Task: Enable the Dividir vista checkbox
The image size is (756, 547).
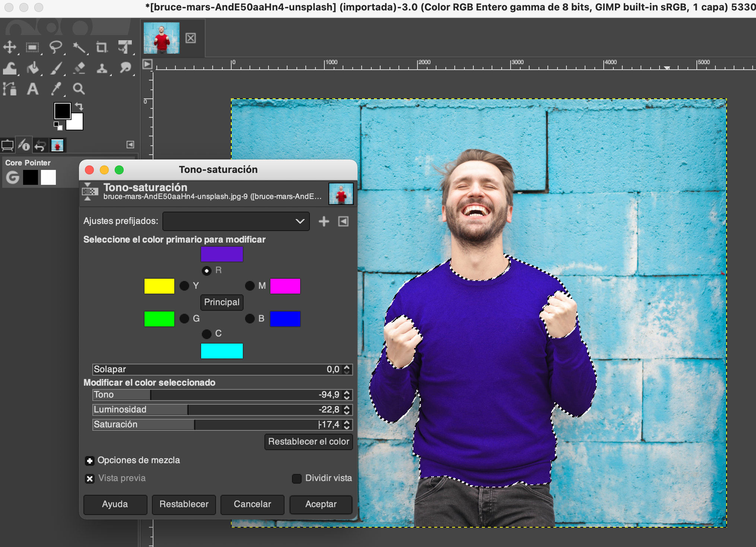Action: pyautogui.click(x=297, y=478)
